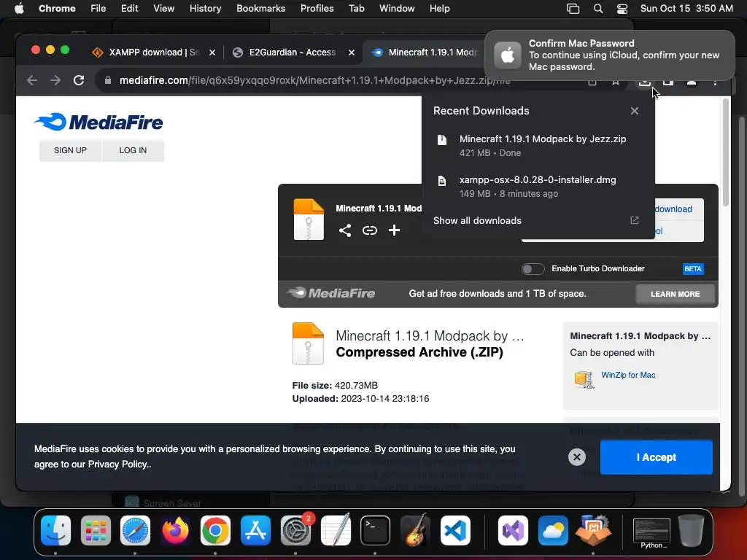Open the Python window thumbnail in the Dock

coord(651,533)
